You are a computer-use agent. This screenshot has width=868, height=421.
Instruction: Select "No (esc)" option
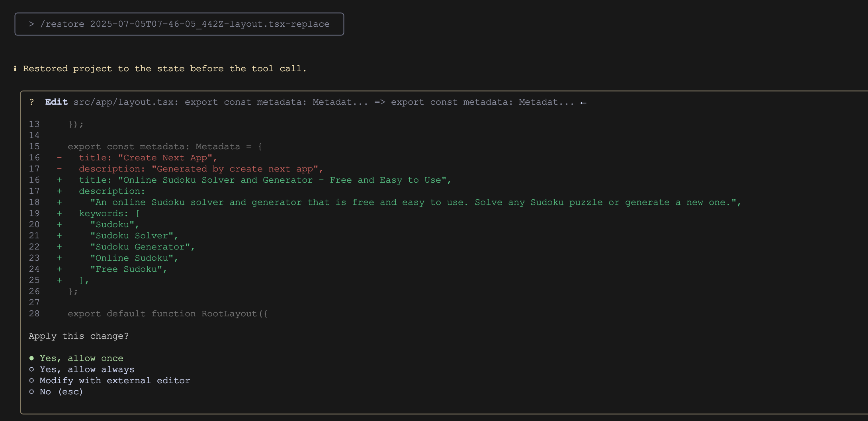(56, 392)
